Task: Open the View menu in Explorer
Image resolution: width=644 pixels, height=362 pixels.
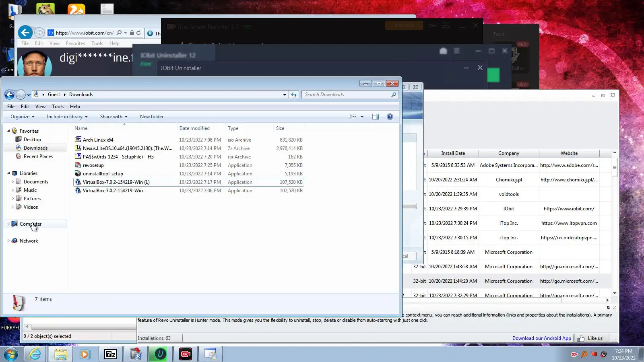Action: coord(40,107)
